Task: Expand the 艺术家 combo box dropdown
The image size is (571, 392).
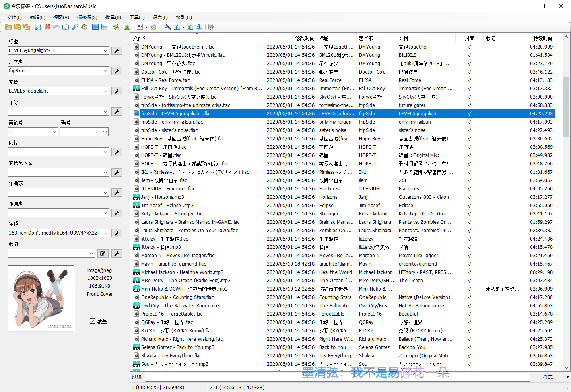Action: click(105, 71)
